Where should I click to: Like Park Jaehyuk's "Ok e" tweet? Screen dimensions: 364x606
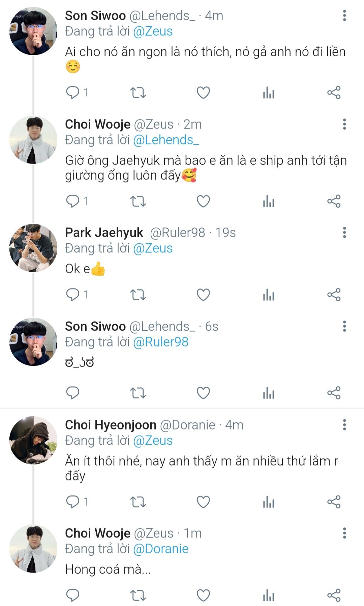(203, 295)
